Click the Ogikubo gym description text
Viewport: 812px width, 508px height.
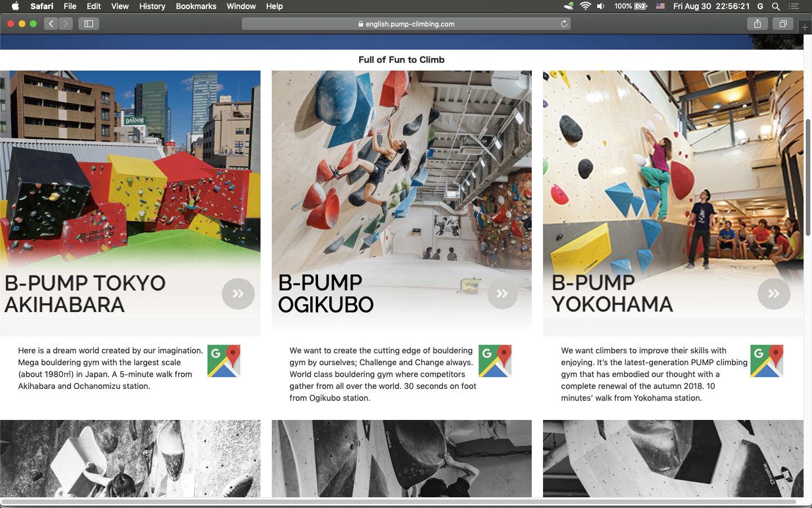tap(383, 374)
